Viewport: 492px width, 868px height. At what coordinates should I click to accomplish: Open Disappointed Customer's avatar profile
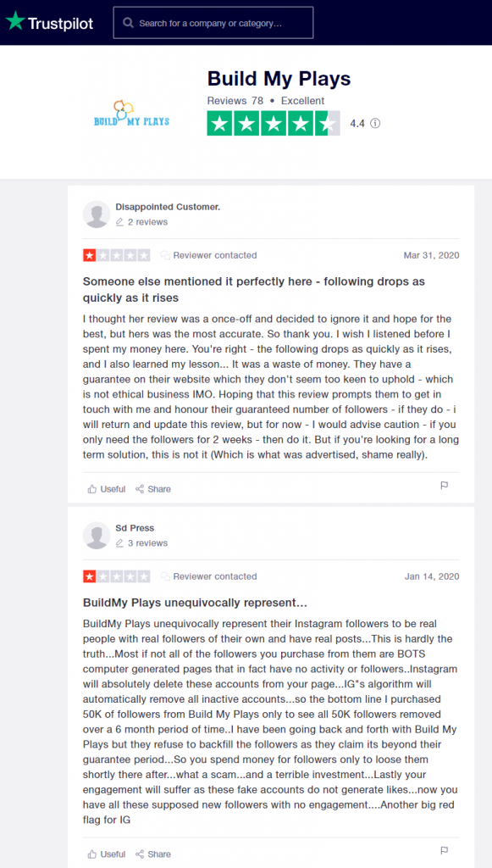point(97,214)
